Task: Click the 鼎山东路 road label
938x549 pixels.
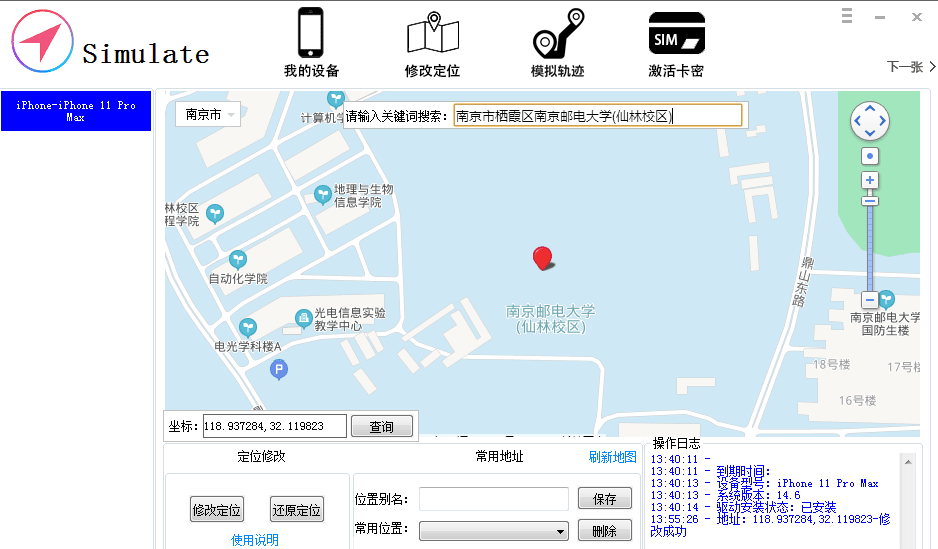Action: coord(803,281)
